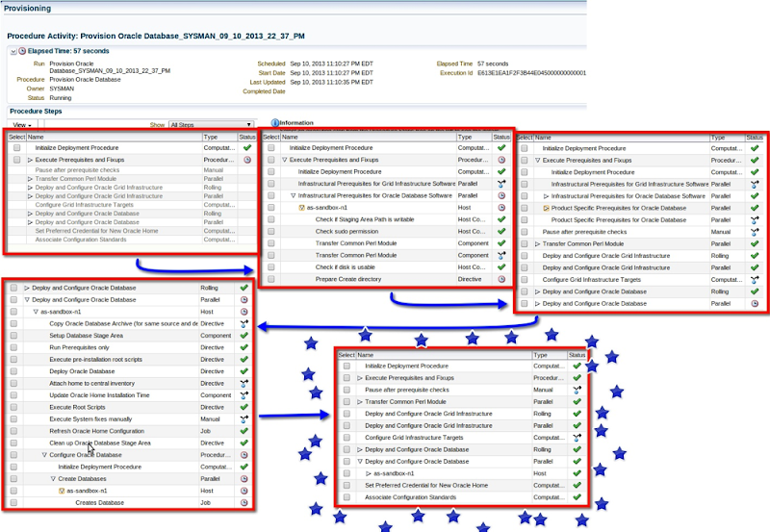Screen dimensions: 770x532
Task: Select the Prepare Create directory row checkbox
Action: click(271, 279)
